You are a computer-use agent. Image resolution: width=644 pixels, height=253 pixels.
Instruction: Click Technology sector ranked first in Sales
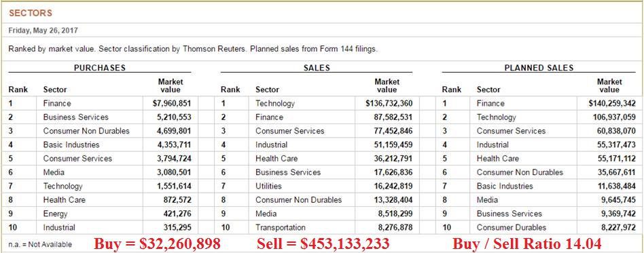pyautogui.click(x=275, y=103)
